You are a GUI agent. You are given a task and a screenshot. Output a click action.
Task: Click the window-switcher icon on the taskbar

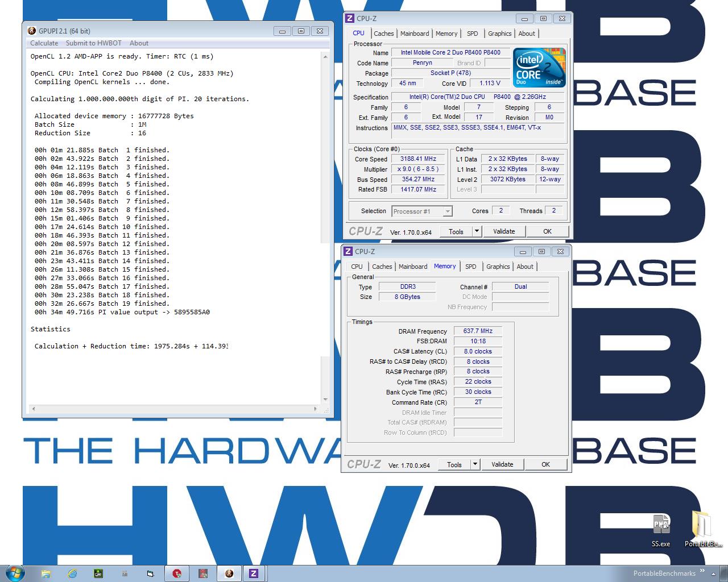pyautogui.click(x=150, y=573)
